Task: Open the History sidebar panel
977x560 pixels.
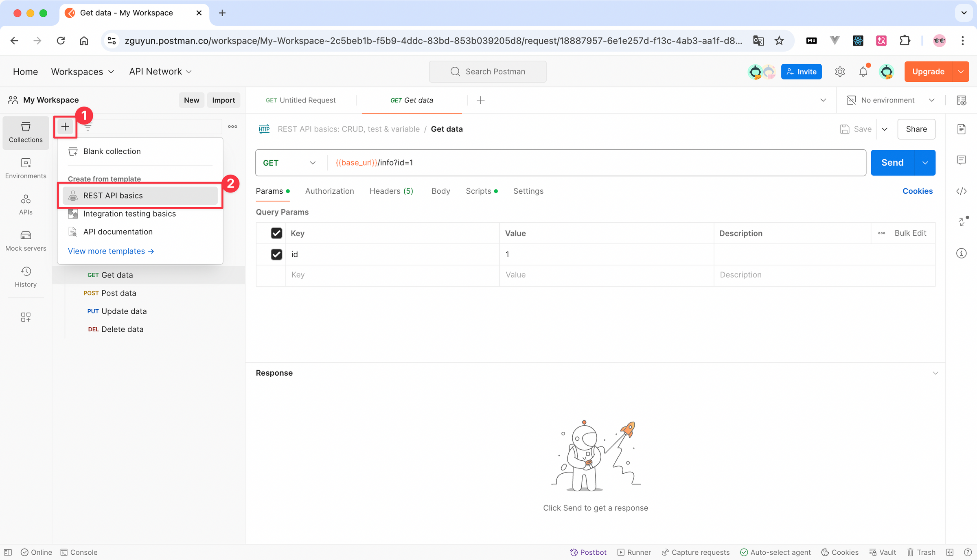Action: pyautogui.click(x=26, y=277)
